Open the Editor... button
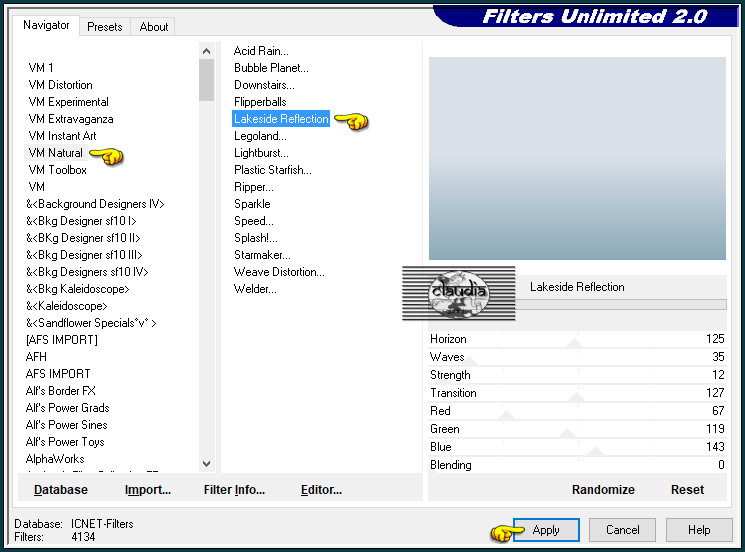 (x=321, y=490)
